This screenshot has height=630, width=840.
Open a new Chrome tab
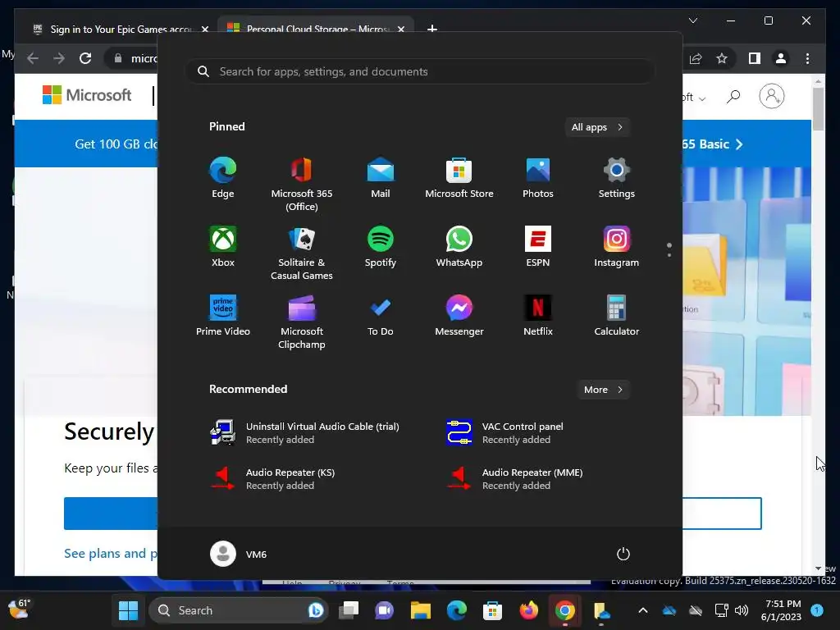(x=431, y=29)
